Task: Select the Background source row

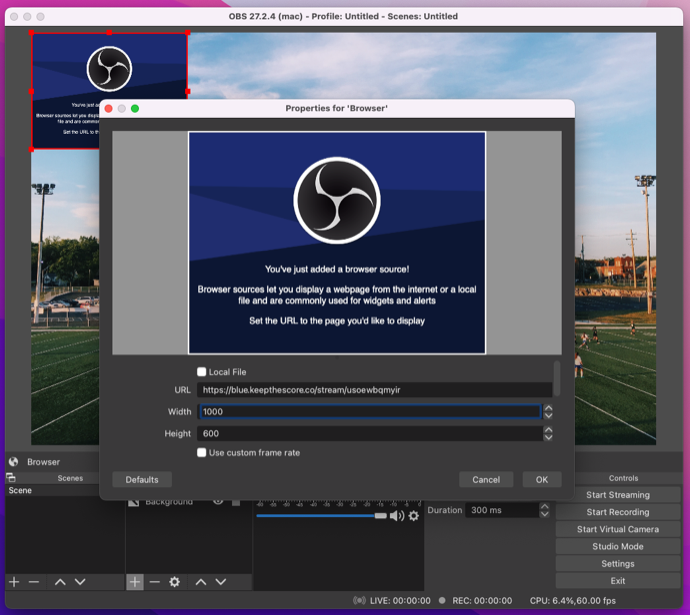Action: [x=188, y=502]
